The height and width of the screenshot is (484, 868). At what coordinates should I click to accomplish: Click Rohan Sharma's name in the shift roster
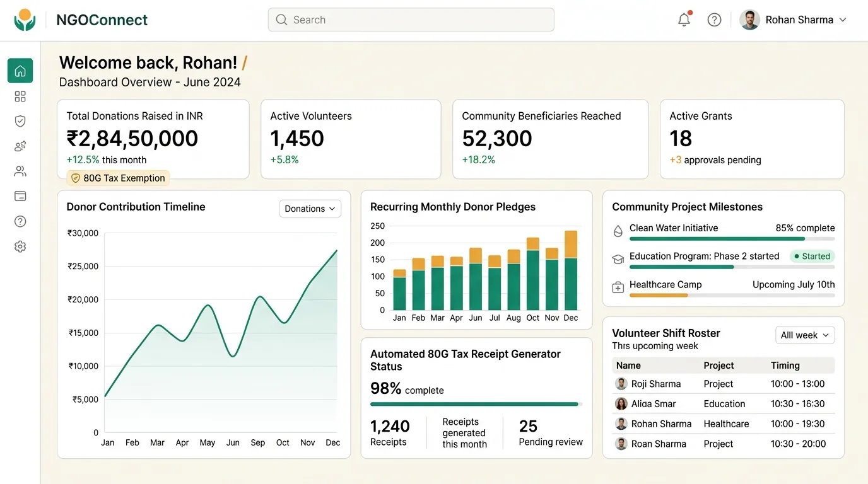pyautogui.click(x=661, y=424)
